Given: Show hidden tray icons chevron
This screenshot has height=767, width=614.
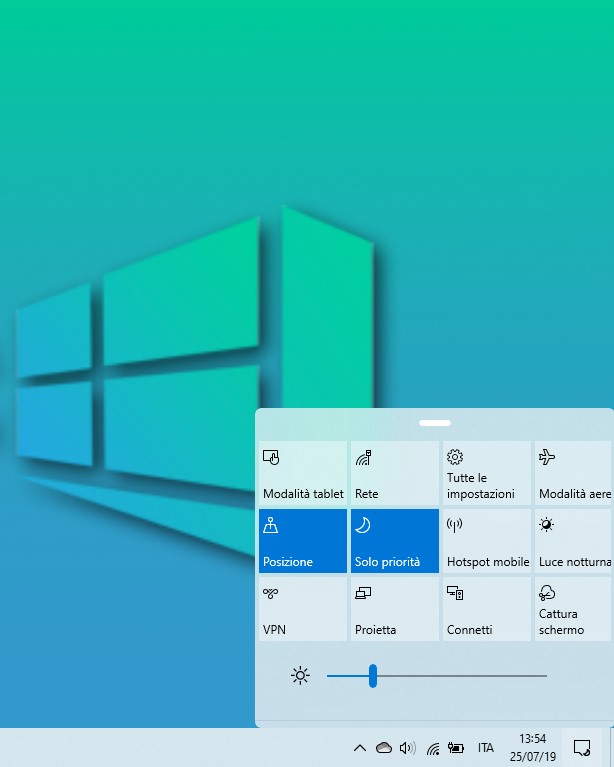Looking at the screenshot, I should [360, 747].
